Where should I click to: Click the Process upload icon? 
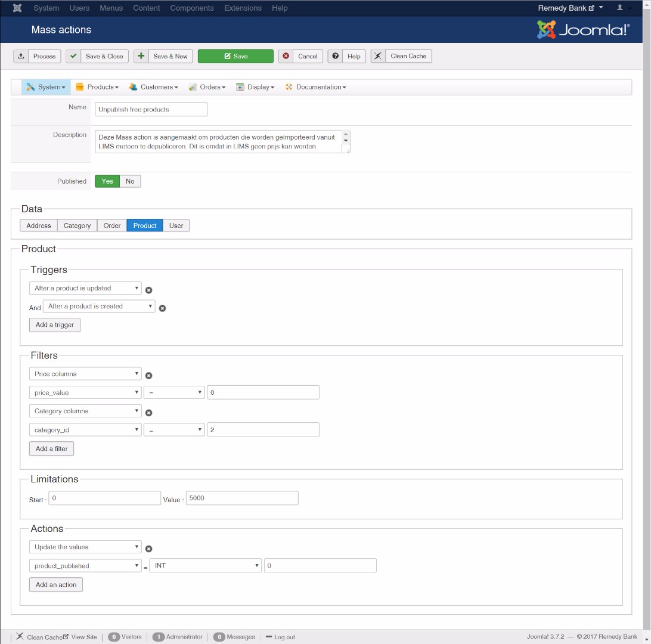[x=21, y=56]
